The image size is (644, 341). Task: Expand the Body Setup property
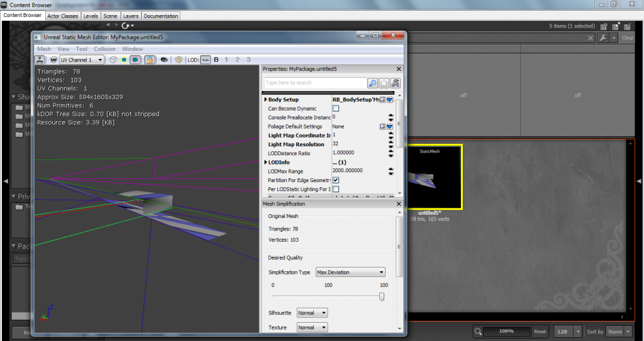pos(266,100)
